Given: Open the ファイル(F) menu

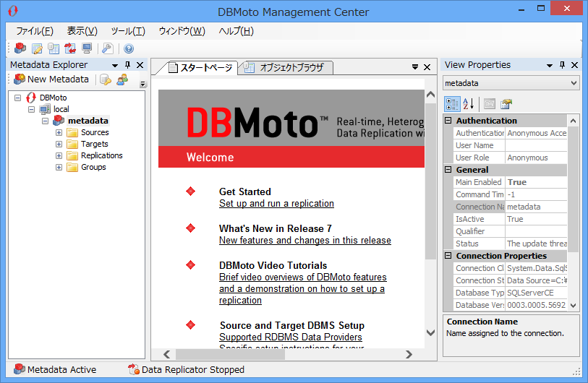Looking at the screenshot, I should (35, 31).
